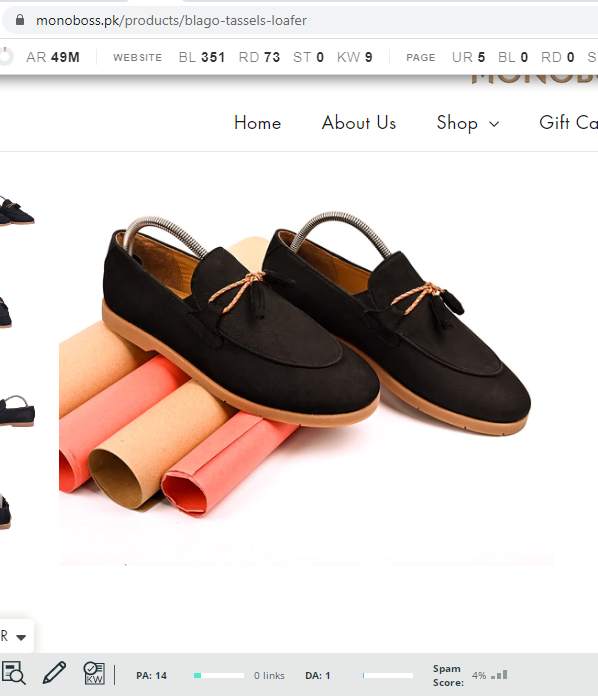Viewport: 598px width, 696px height.
Task: Open the currency dropdown arrow at bottom left
Action: tap(21, 637)
